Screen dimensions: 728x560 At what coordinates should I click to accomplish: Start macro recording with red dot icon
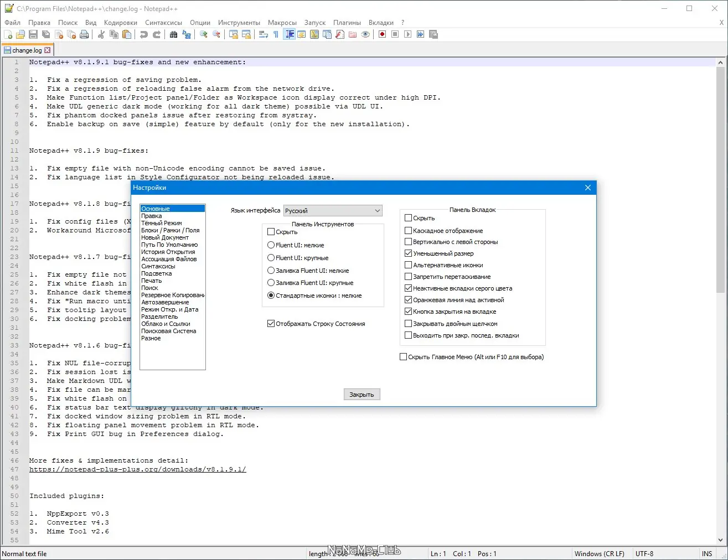tap(383, 34)
